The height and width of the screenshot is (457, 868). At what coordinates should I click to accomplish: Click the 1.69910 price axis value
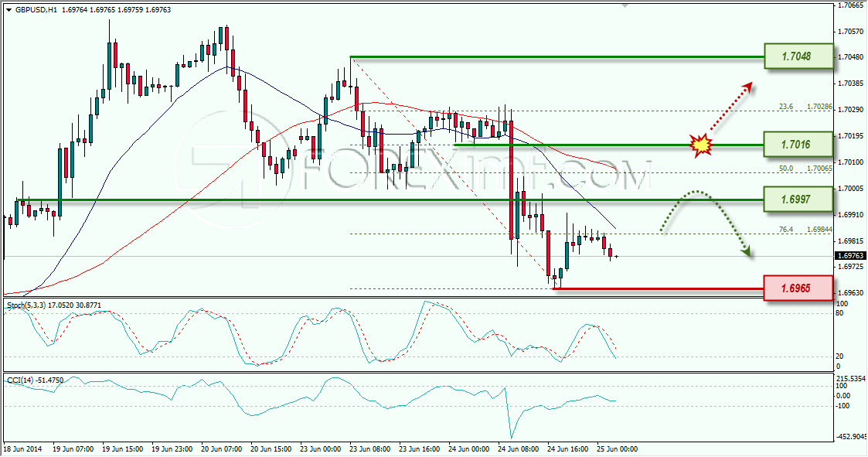pos(852,214)
